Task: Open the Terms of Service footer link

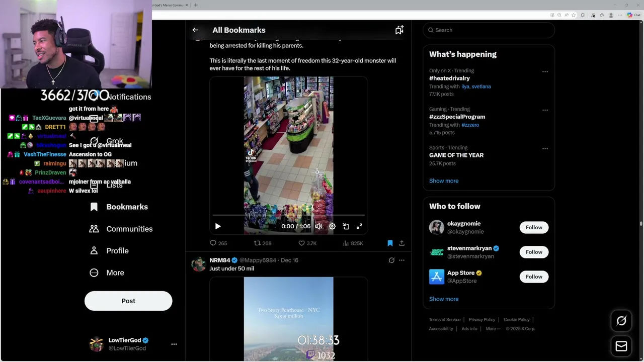Action: coord(445,320)
